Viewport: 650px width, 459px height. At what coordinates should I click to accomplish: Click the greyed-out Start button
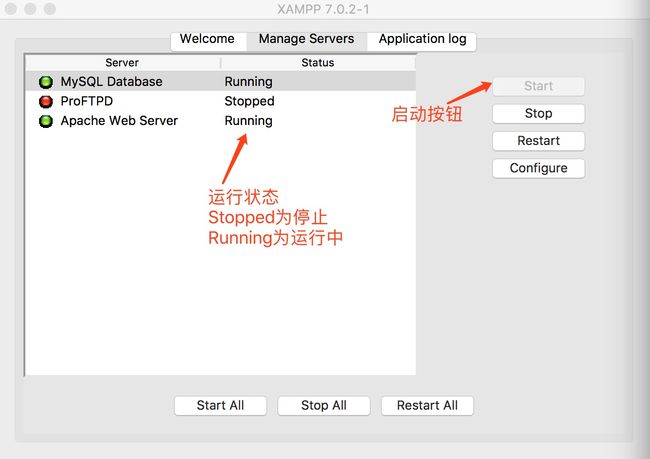(538, 86)
